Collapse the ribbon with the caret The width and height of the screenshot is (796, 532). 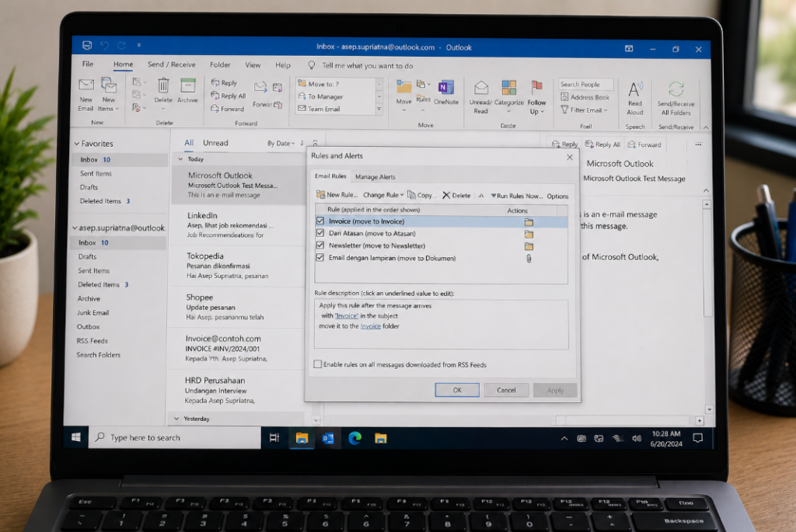click(706, 127)
